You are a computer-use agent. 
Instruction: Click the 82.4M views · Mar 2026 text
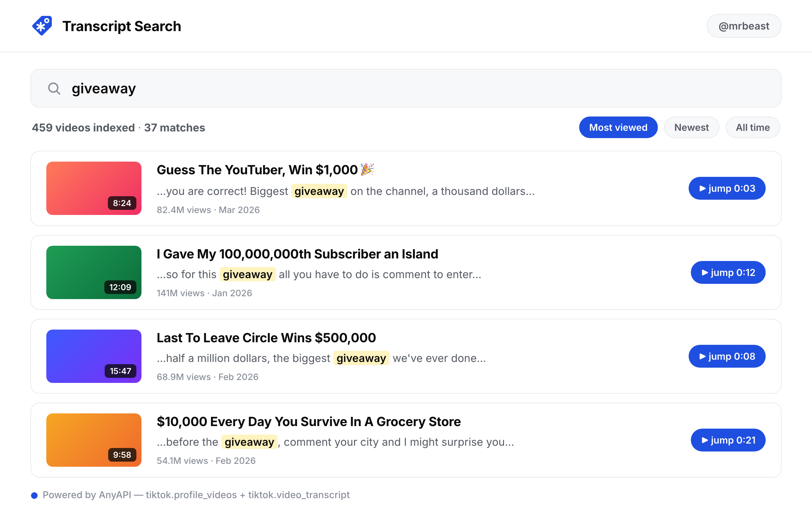coord(208,210)
